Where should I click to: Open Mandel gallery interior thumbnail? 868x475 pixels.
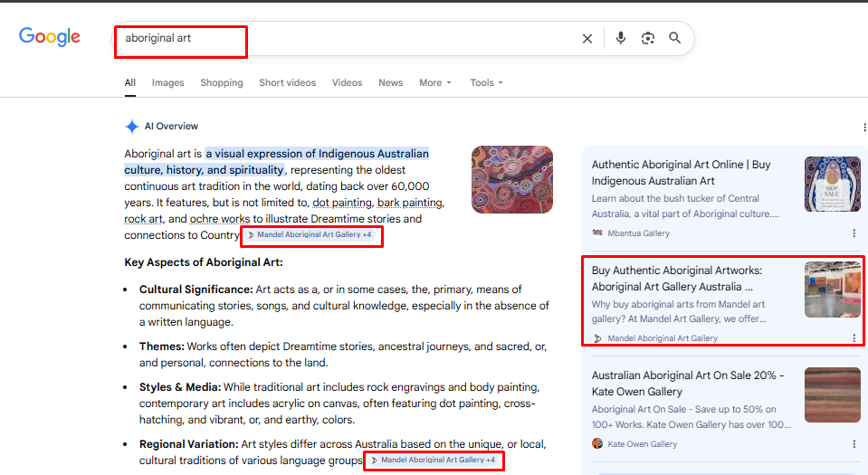832,290
